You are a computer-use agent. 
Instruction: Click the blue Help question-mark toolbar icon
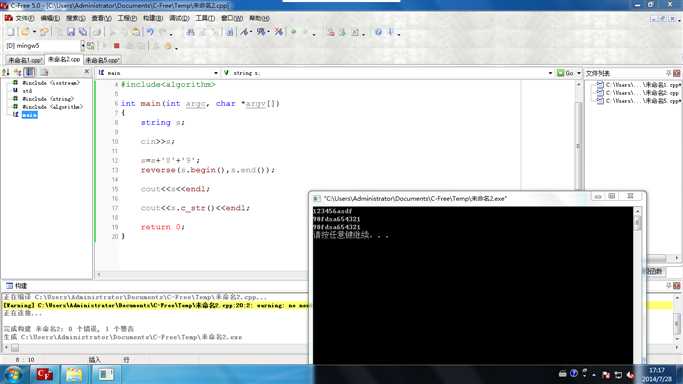coord(378,32)
